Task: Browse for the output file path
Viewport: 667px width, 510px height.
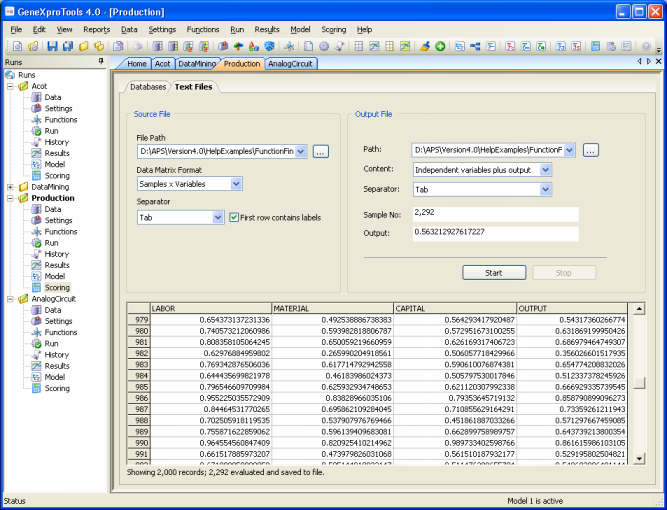Action: (x=591, y=150)
